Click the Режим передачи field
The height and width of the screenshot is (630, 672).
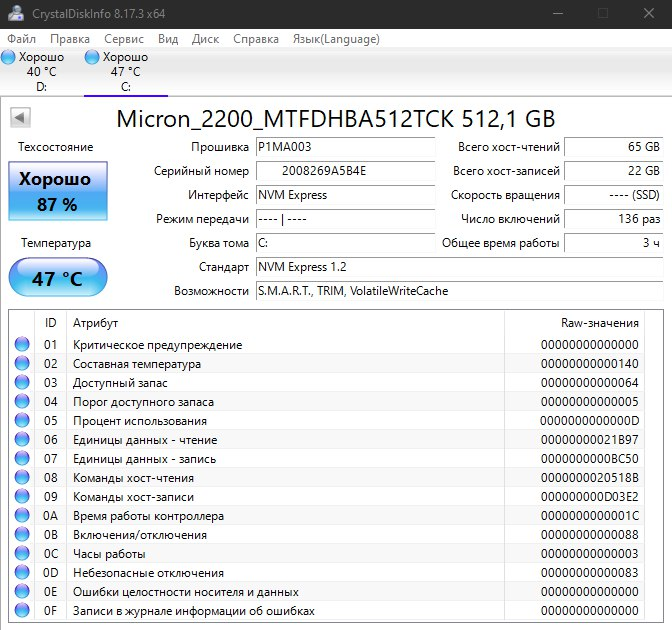click(x=345, y=219)
